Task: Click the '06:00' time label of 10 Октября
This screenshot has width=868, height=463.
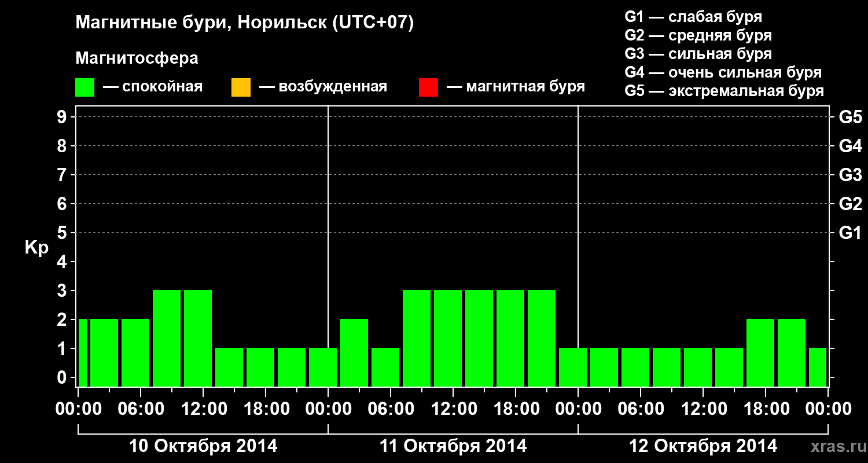Action: [x=141, y=409]
